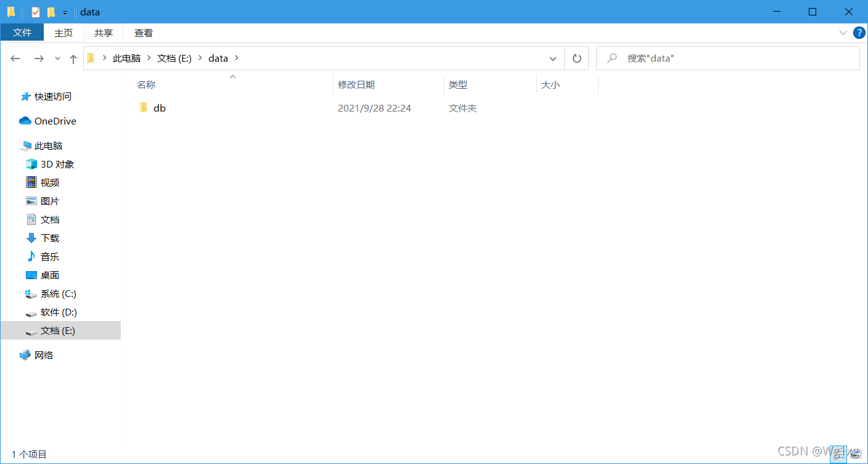Sort by the 大小 column header
868x464 pixels.
pos(551,84)
